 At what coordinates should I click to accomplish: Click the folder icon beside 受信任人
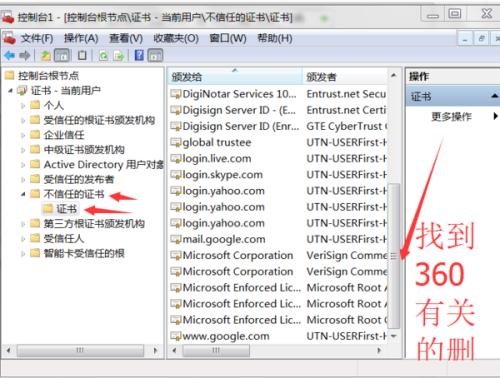coord(35,238)
